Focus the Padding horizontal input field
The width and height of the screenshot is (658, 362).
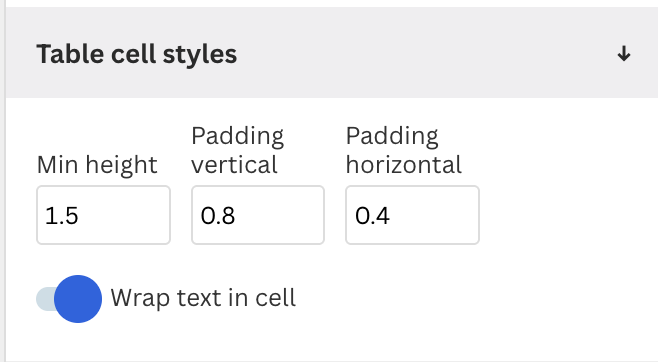[x=412, y=215]
